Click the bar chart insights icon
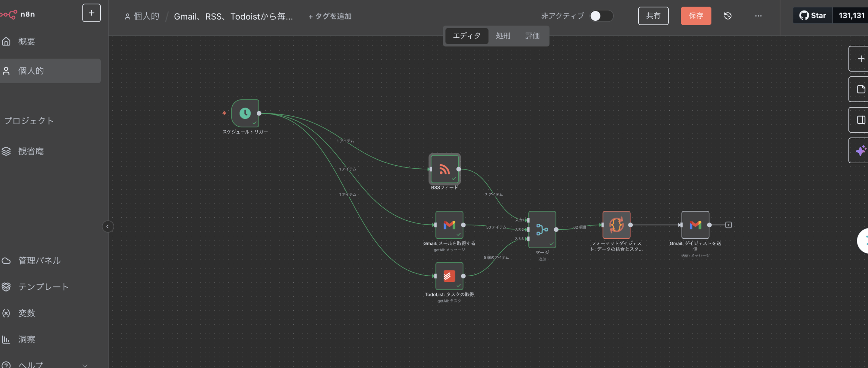The image size is (868, 368). [6, 339]
